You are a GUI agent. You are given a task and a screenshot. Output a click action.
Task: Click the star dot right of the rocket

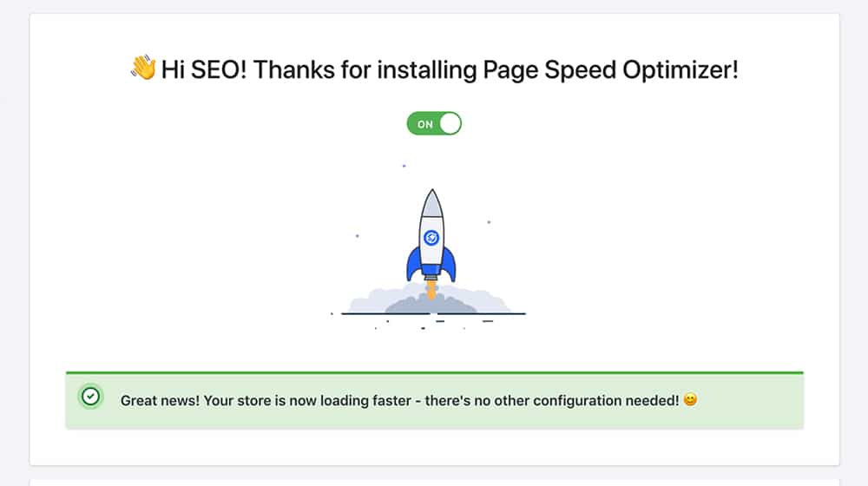489,222
